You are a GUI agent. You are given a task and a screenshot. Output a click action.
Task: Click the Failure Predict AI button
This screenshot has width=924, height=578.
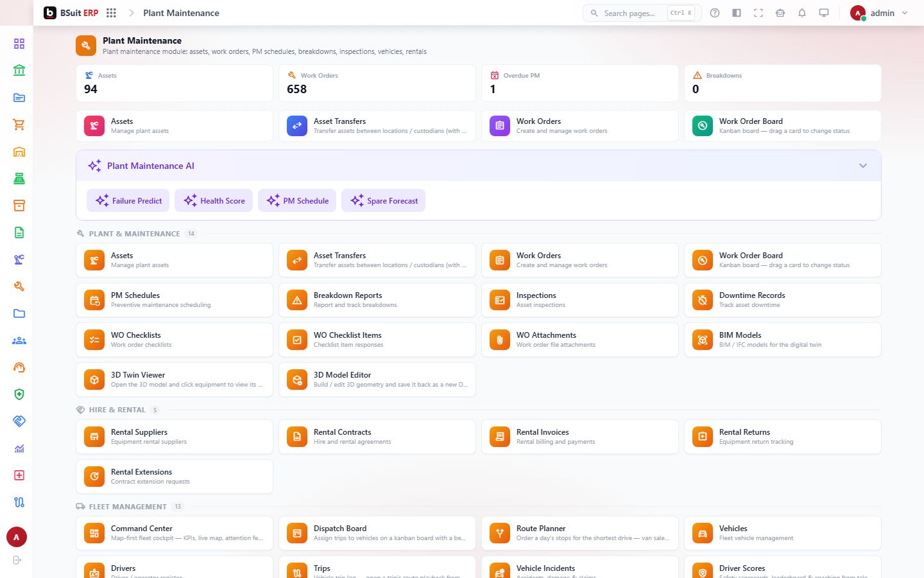(128, 200)
